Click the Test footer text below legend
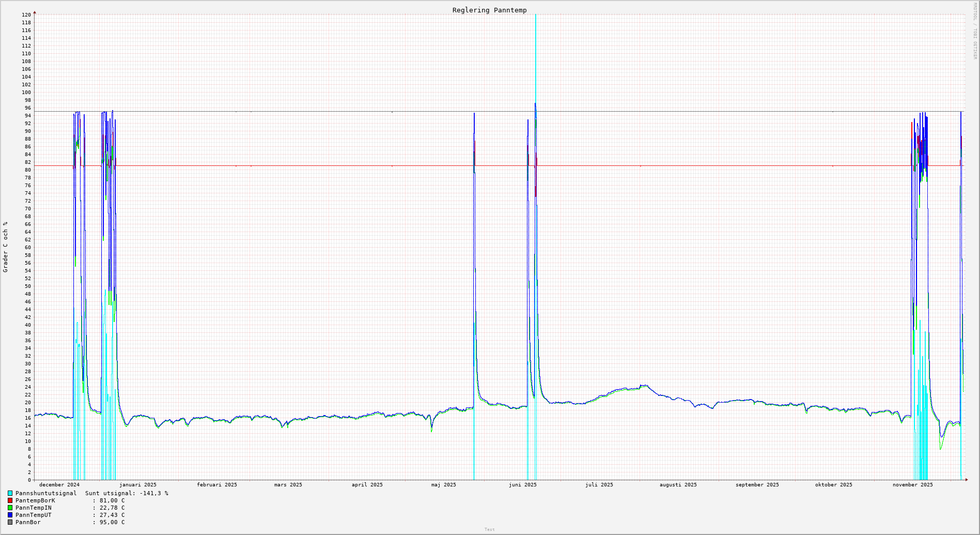The image size is (980, 535). click(489, 529)
